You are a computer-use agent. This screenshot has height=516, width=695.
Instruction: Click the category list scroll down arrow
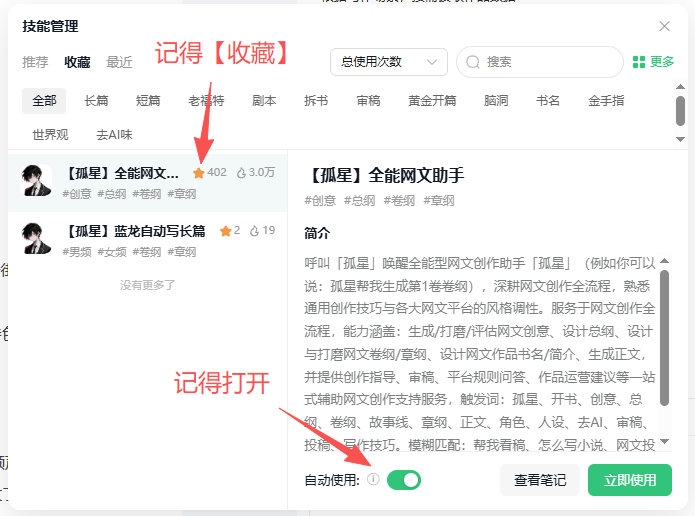pyautogui.click(x=680, y=139)
